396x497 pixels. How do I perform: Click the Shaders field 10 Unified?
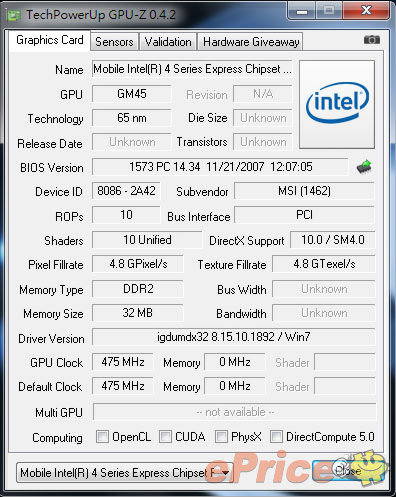coord(147,240)
